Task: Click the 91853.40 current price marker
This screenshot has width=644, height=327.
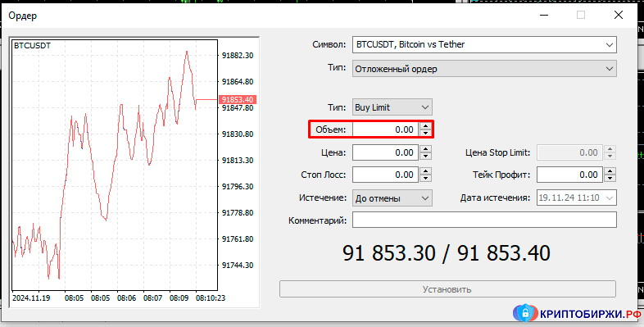Action: tap(238, 99)
